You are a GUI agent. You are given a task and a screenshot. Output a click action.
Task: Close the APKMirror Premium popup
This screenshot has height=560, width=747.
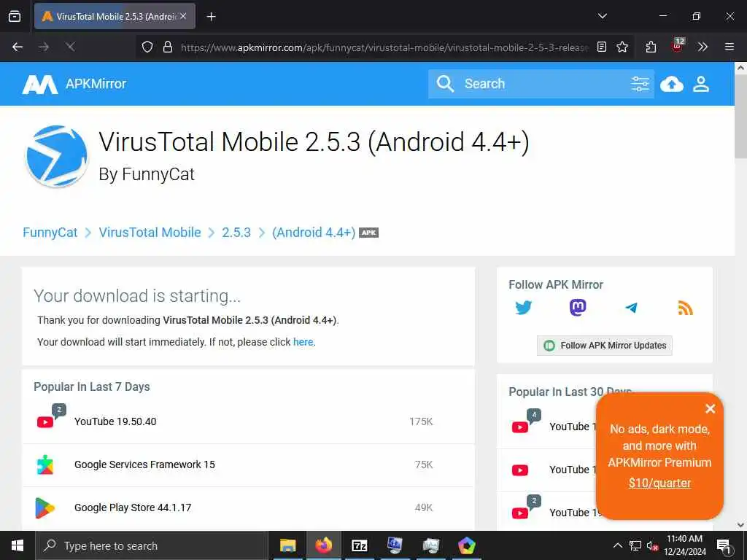tap(710, 408)
